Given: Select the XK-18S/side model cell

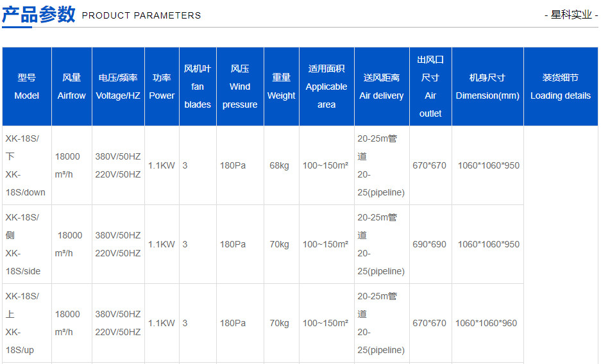Looking at the screenshot, I should [x=27, y=244].
